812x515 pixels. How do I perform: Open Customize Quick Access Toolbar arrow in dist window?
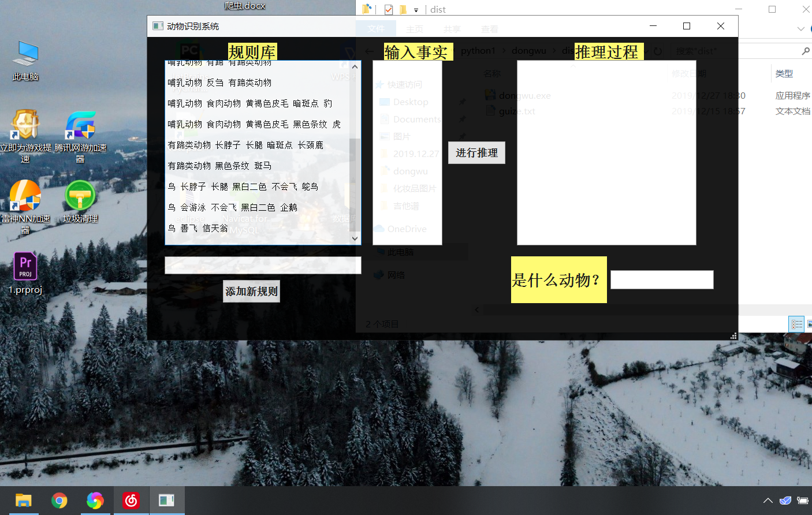tap(416, 10)
